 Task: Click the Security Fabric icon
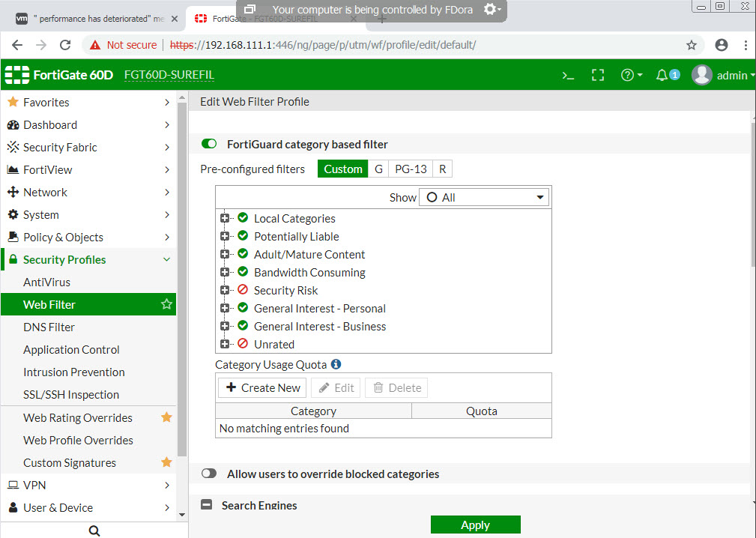13,147
